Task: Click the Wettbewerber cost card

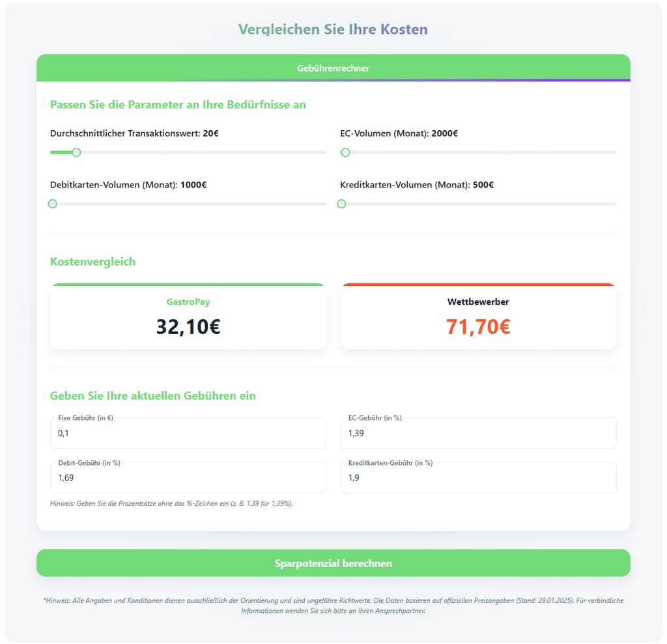Action: (x=478, y=316)
